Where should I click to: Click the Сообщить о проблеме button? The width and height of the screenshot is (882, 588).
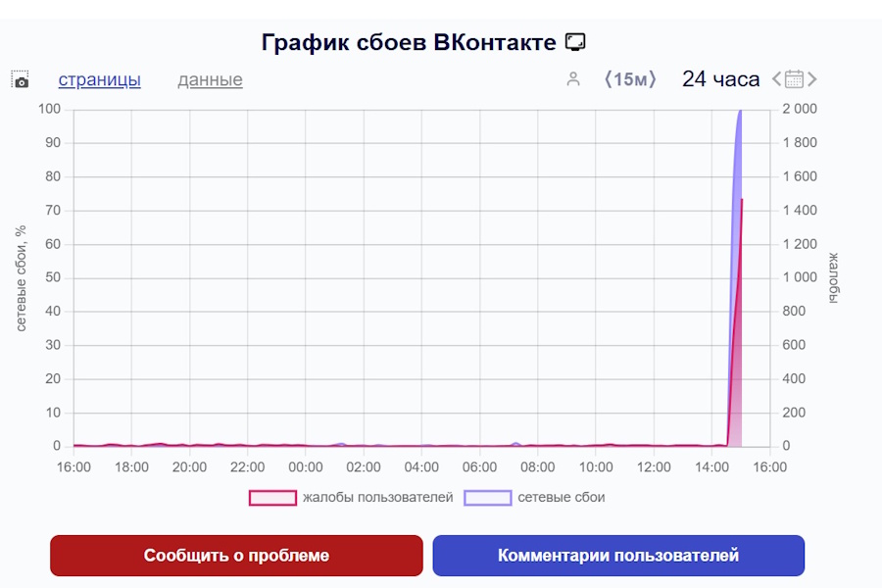[236, 556]
